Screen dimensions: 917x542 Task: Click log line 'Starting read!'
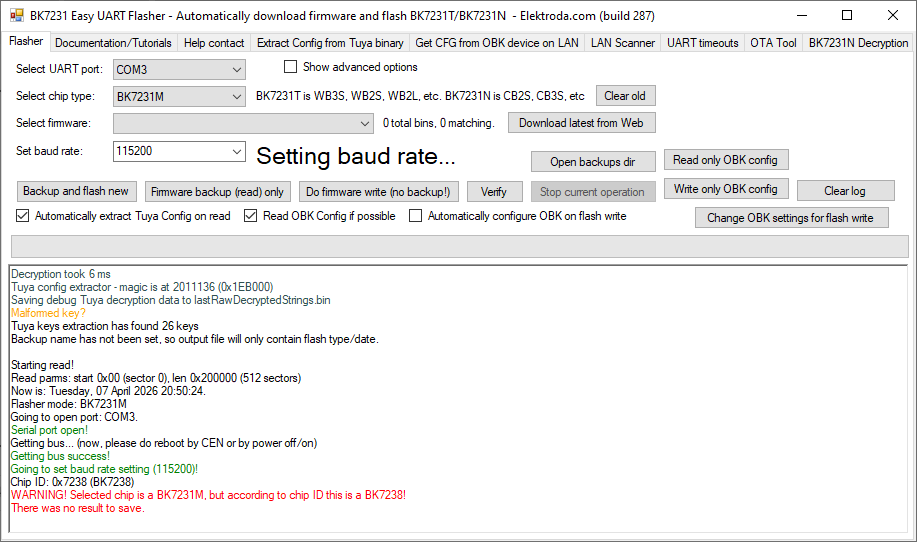point(42,365)
